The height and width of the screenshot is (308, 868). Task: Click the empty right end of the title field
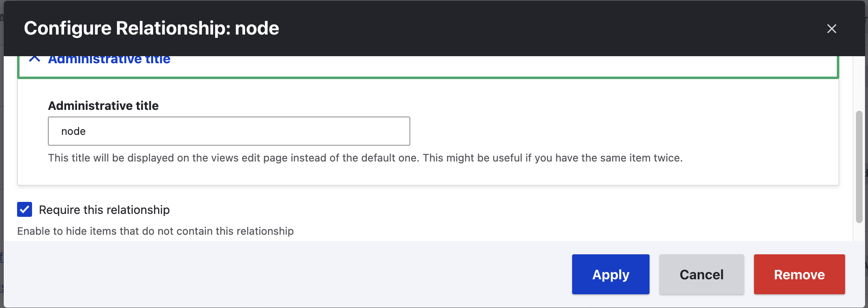point(374,131)
